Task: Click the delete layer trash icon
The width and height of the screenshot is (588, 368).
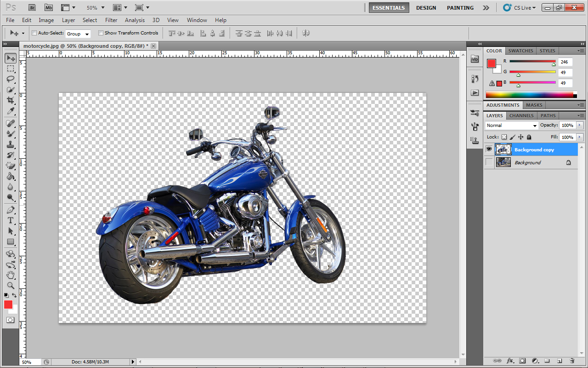Action: click(572, 361)
